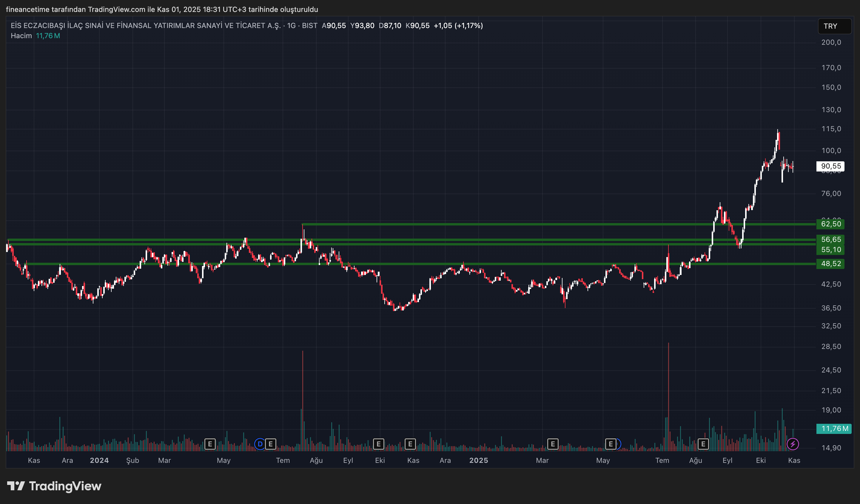Click the Hacim volume indicator label
The width and height of the screenshot is (860, 504).
point(21,36)
